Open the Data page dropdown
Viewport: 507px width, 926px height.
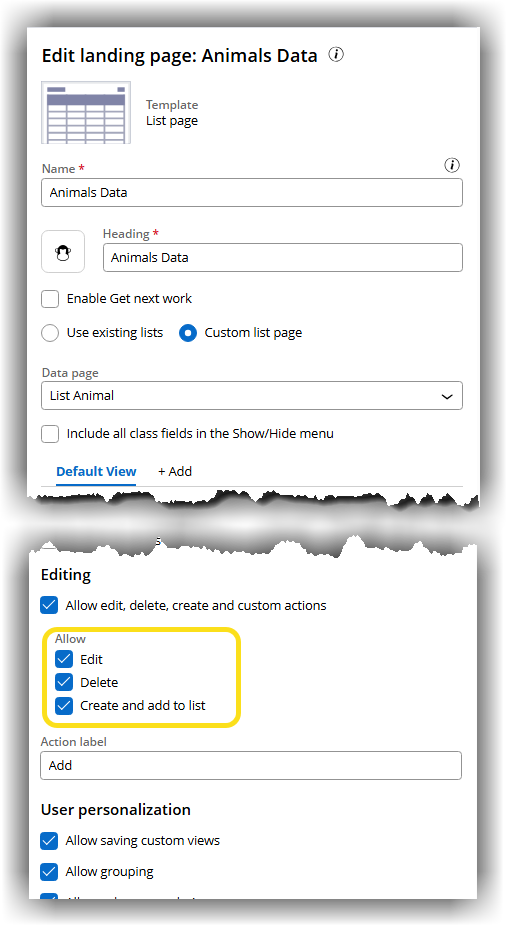point(252,396)
